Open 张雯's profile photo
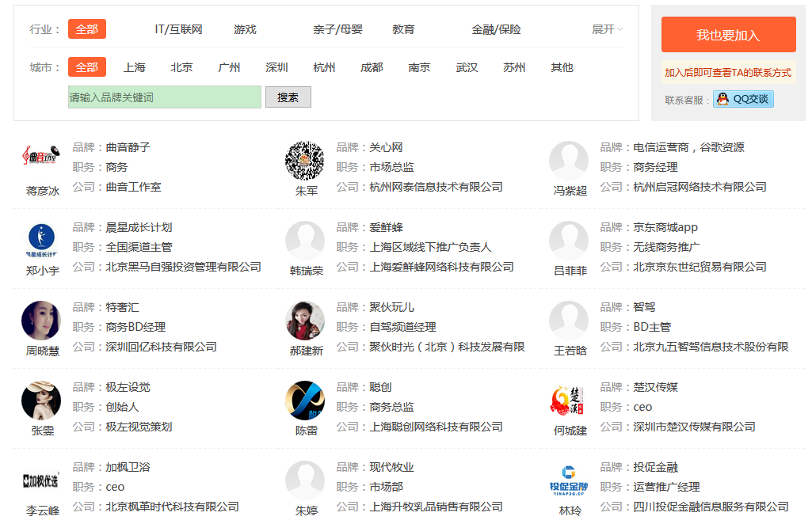This screenshot has width=812, height=524. pos(41,401)
